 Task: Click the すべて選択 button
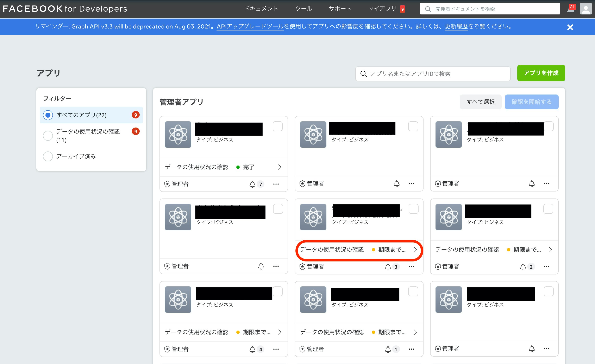click(481, 102)
